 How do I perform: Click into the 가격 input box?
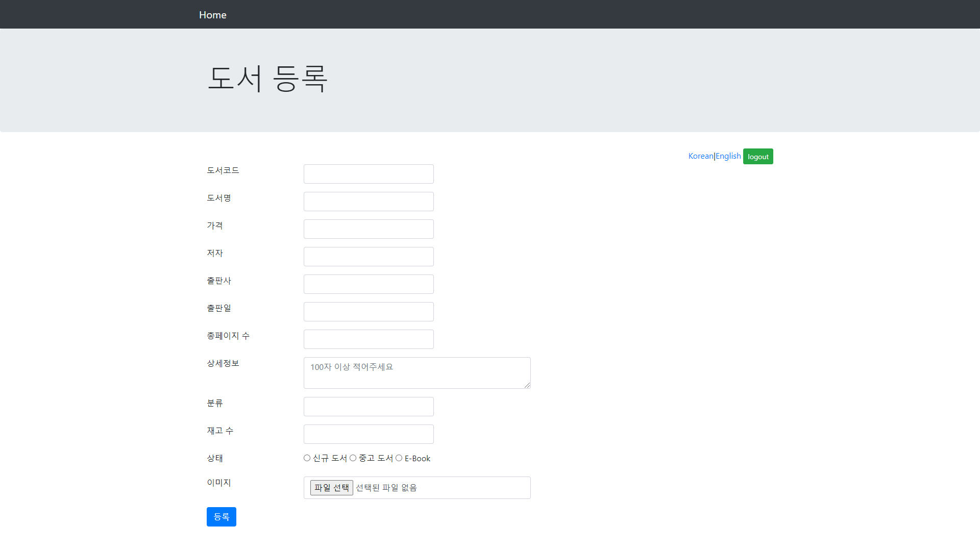pyautogui.click(x=368, y=229)
